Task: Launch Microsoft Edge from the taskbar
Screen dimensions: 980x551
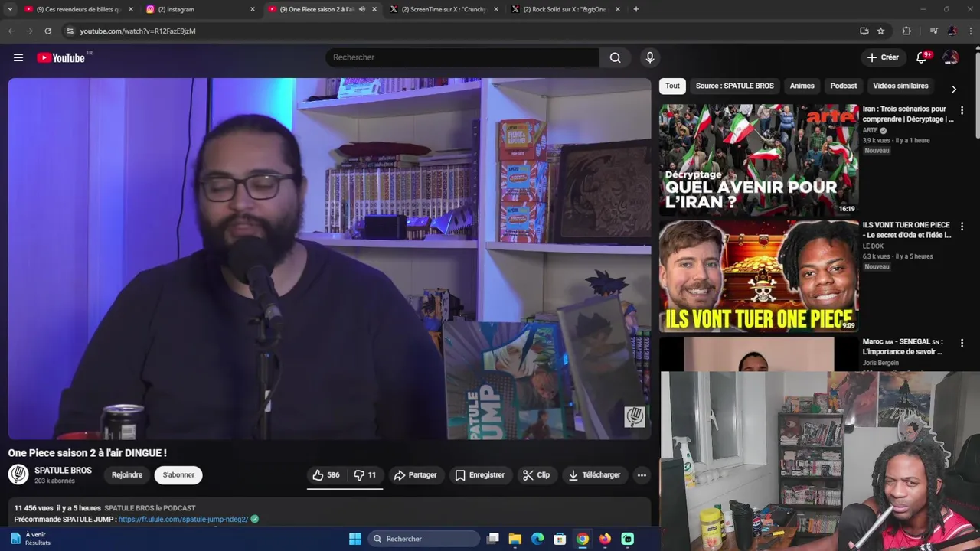Action: click(x=537, y=539)
